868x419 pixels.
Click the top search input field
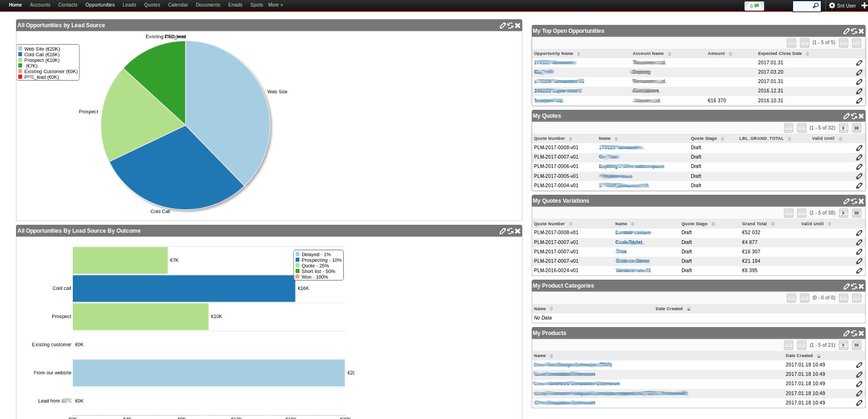click(802, 6)
